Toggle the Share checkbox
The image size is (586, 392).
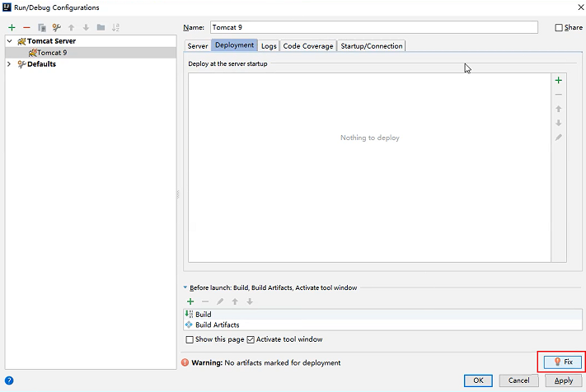pyautogui.click(x=559, y=27)
